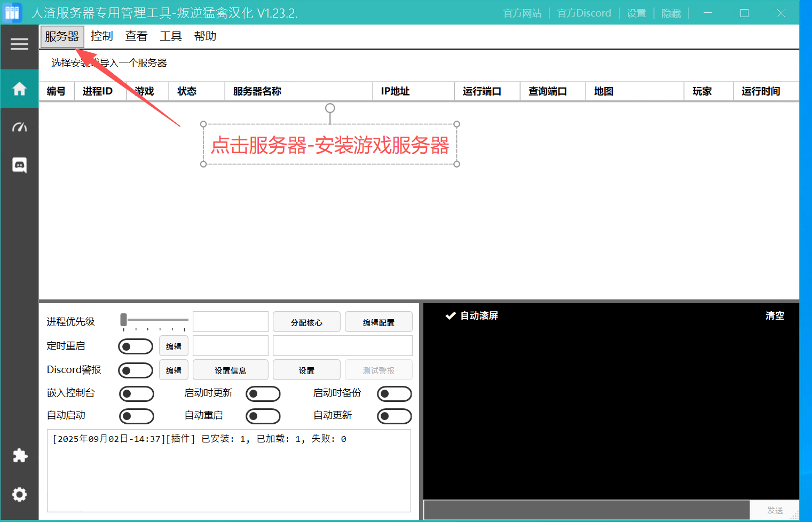Open the 查看 dropdown menu

coord(136,36)
